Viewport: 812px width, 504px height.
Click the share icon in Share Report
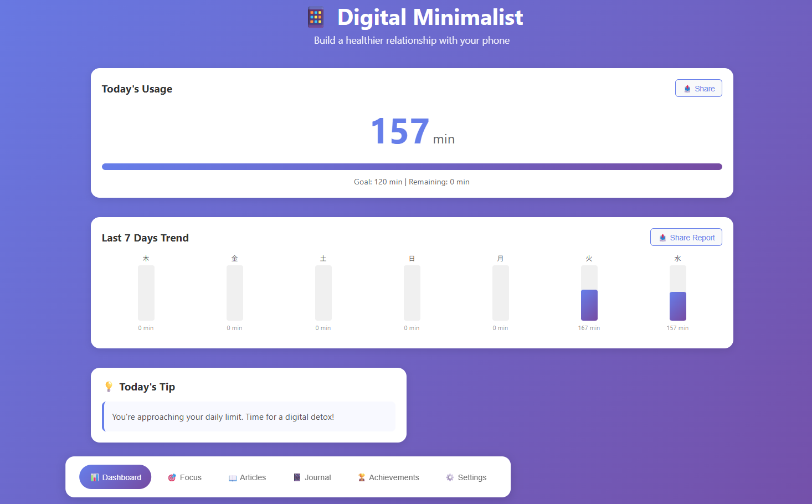pos(662,237)
